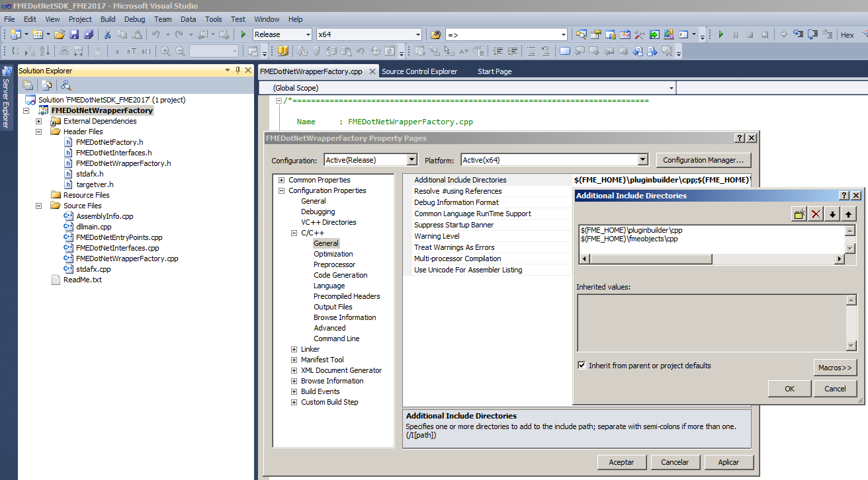Open the (Global Scope) dropdown

click(x=671, y=88)
